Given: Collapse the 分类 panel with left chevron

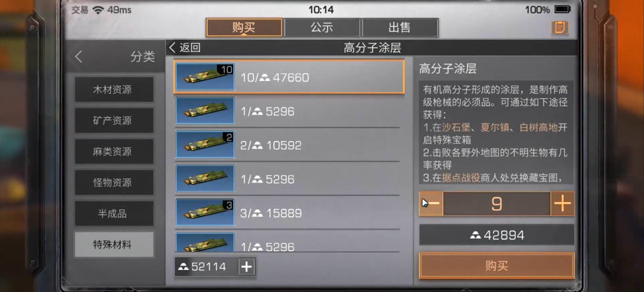Looking at the screenshot, I should tap(79, 57).
